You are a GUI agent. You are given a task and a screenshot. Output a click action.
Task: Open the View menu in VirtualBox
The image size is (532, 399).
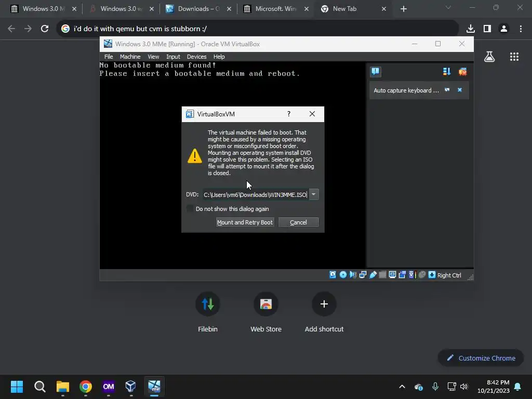[x=153, y=57]
